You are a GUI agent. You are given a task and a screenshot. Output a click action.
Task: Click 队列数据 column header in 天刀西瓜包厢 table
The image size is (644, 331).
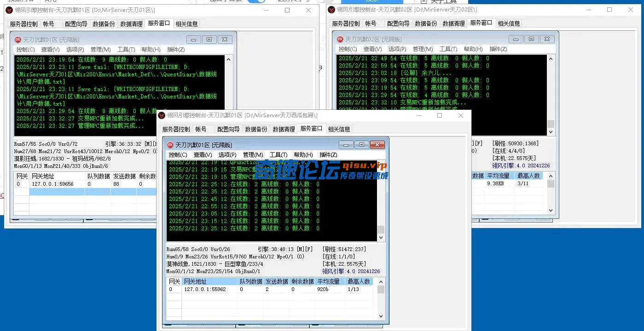tap(250, 281)
